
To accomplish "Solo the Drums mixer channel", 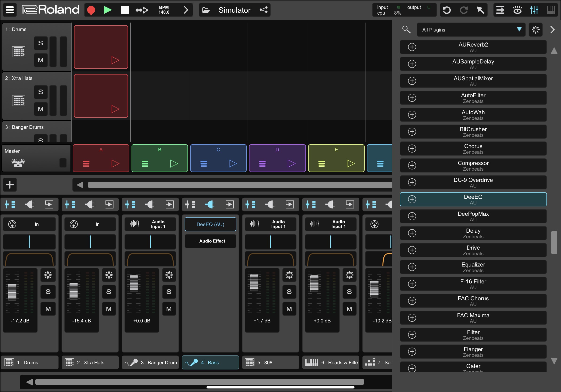I will [x=48, y=292].
